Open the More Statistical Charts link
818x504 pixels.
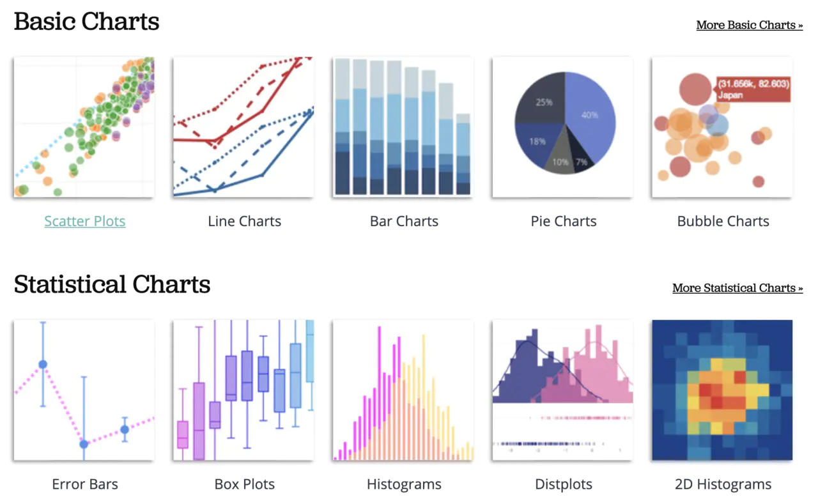(x=737, y=288)
